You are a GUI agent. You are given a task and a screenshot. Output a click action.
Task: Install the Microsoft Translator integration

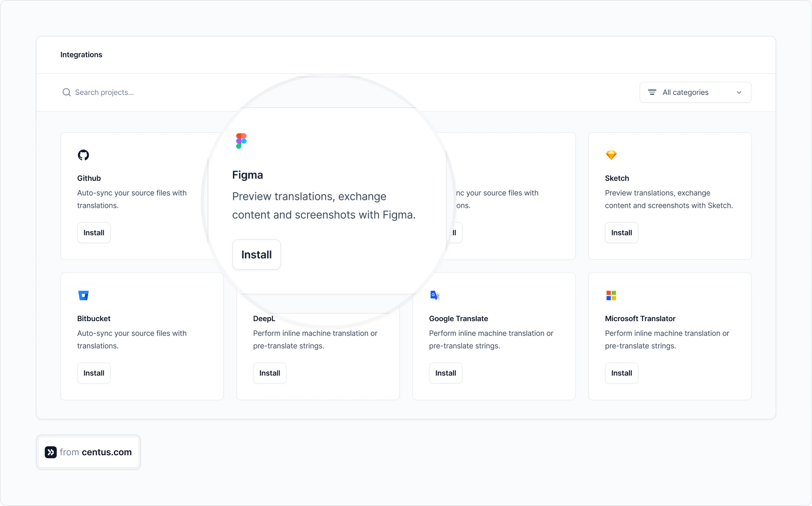pos(621,373)
